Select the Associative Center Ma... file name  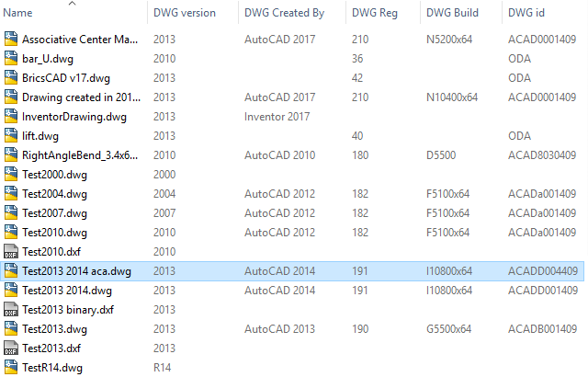(x=80, y=40)
